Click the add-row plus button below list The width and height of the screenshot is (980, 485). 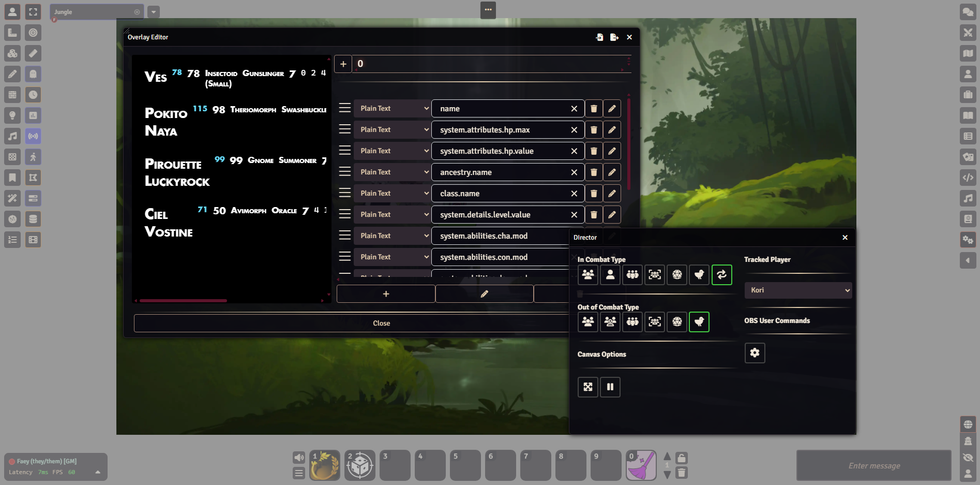coord(386,294)
